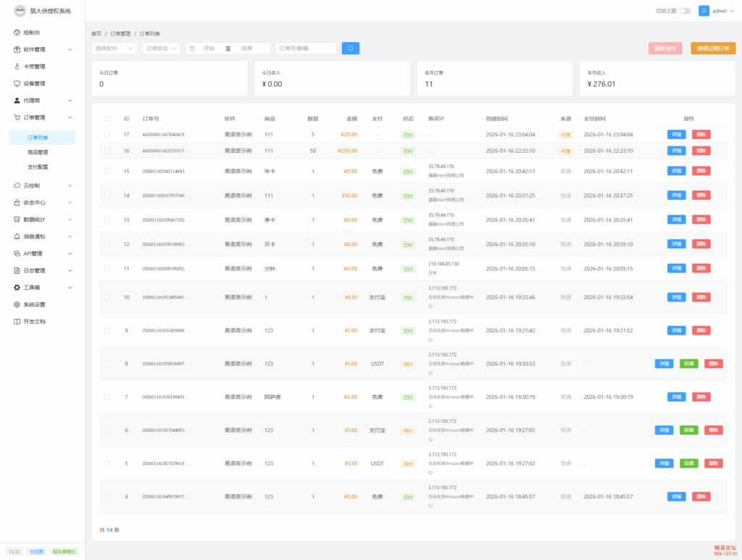
Task: Toggle the 切换主题 theme switch
Action: pyautogui.click(x=685, y=11)
